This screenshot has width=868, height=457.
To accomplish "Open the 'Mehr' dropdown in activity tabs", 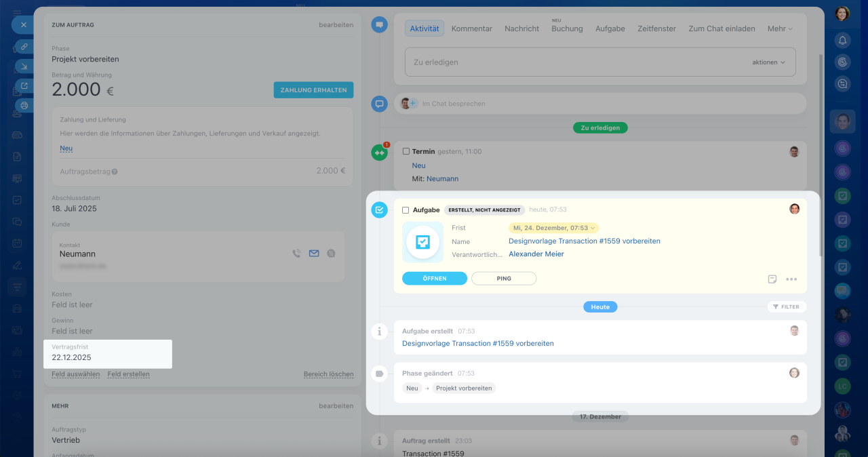I will click(779, 28).
